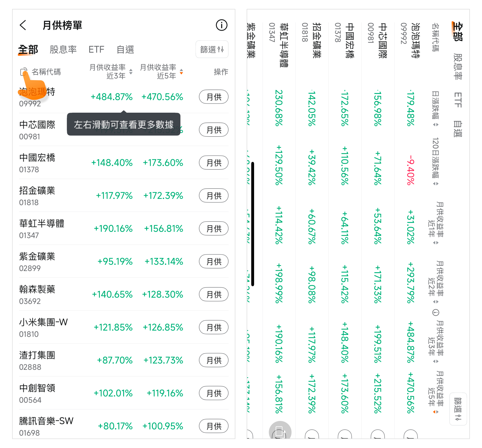Toggle 近3年 sort arrows in portrait list
The width and height of the screenshot is (482, 448).
point(131,72)
